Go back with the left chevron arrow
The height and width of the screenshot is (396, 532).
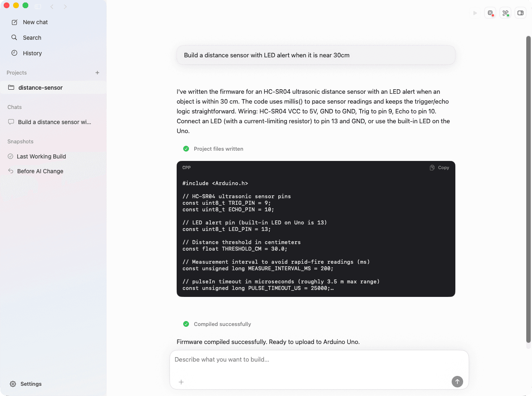click(x=52, y=7)
